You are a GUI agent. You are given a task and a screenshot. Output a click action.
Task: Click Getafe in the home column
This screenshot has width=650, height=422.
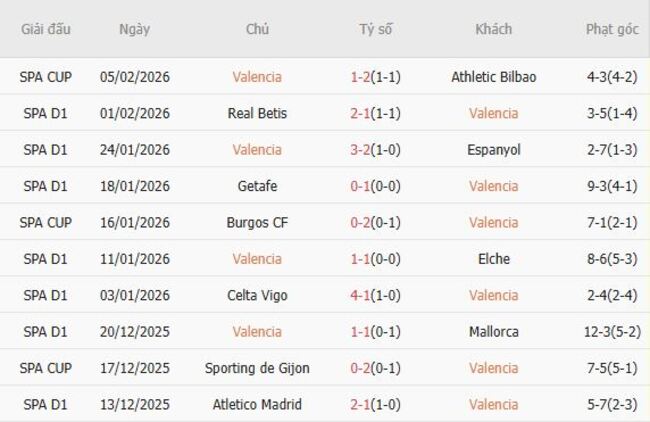click(257, 186)
